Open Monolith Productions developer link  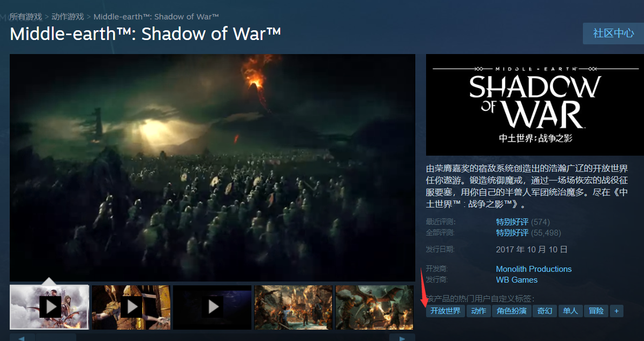tap(534, 269)
